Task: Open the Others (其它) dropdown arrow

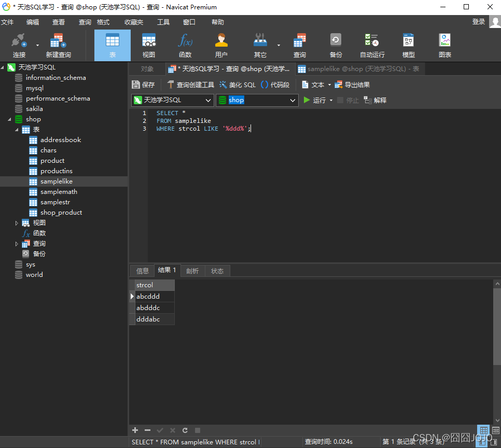Action: point(279,46)
